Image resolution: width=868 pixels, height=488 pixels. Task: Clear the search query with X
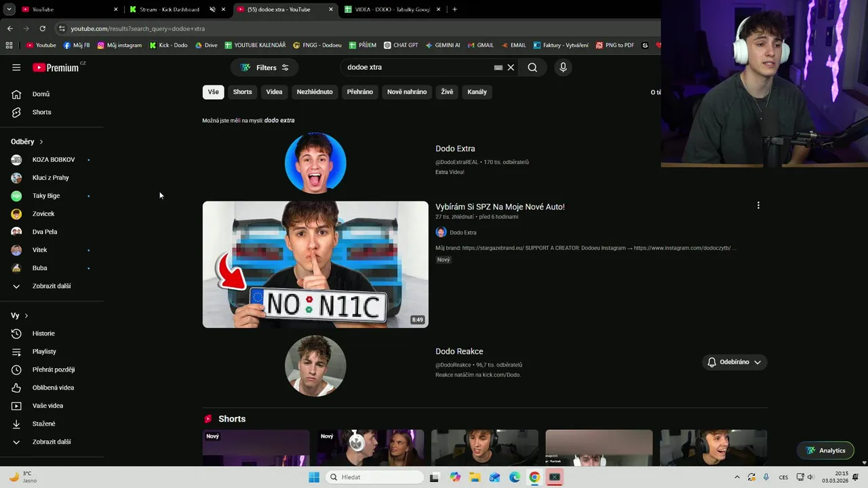[511, 67]
